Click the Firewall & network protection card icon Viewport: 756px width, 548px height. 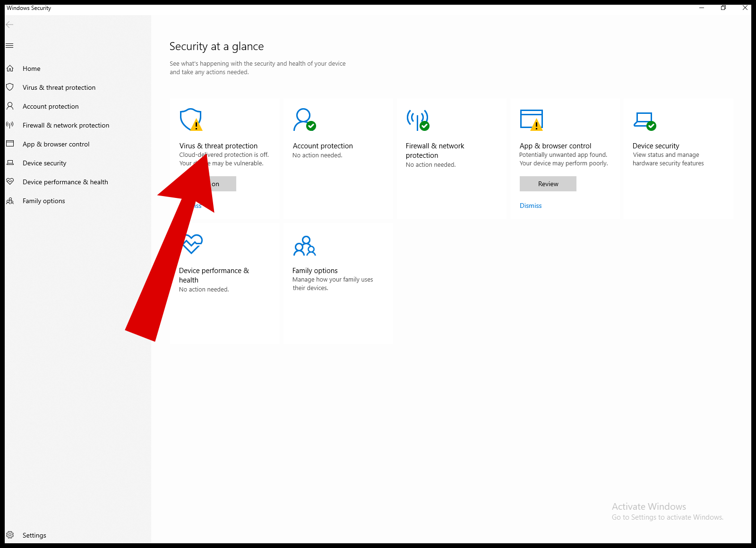coord(418,120)
